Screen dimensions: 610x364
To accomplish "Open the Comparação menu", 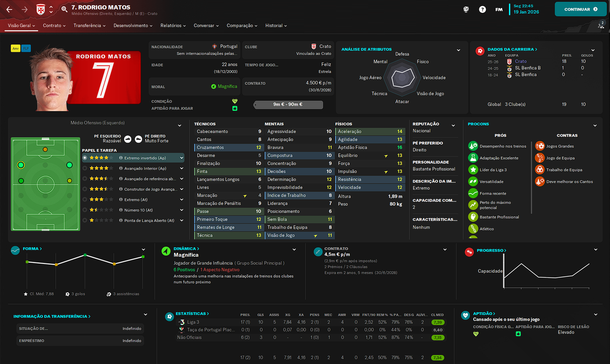I will coord(242,25).
